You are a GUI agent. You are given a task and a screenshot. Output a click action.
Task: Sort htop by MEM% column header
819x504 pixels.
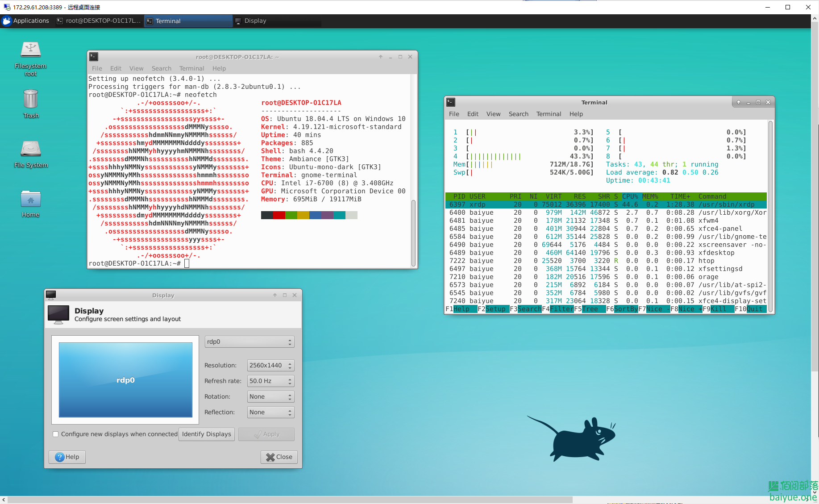(650, 196)
